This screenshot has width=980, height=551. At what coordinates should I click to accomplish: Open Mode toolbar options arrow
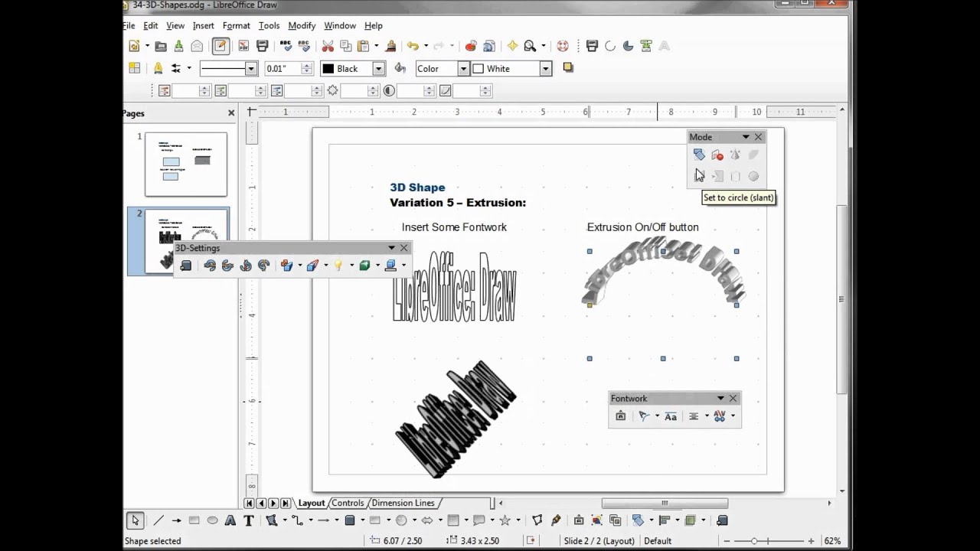pos(746,137)
